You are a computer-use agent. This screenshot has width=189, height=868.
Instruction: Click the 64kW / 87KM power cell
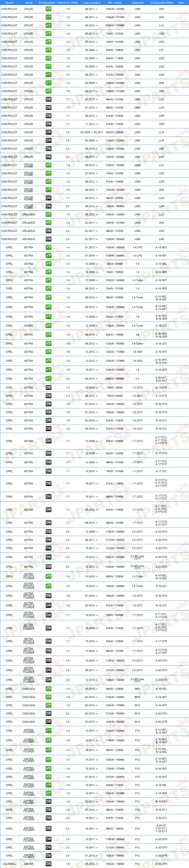(x=115, y=264)
